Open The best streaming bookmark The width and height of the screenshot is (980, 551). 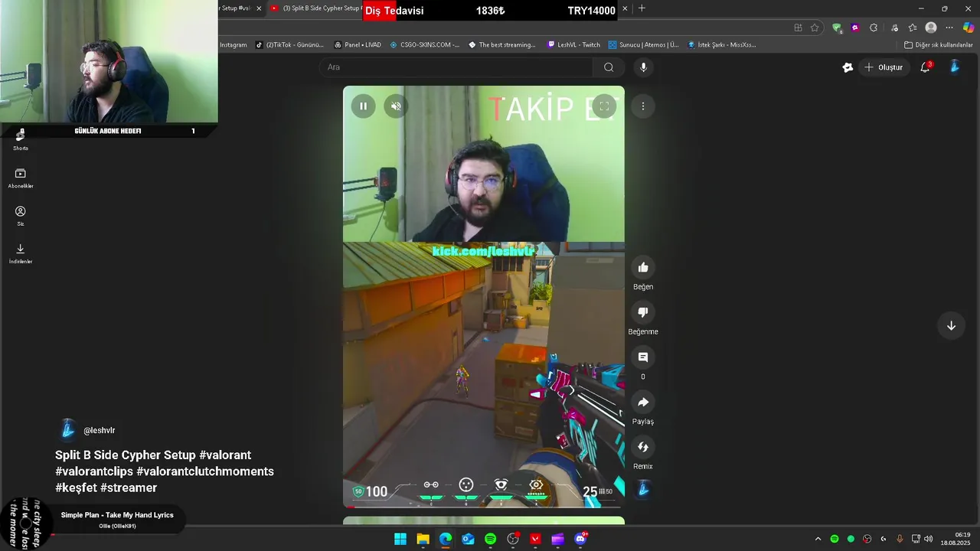(502, 45)
